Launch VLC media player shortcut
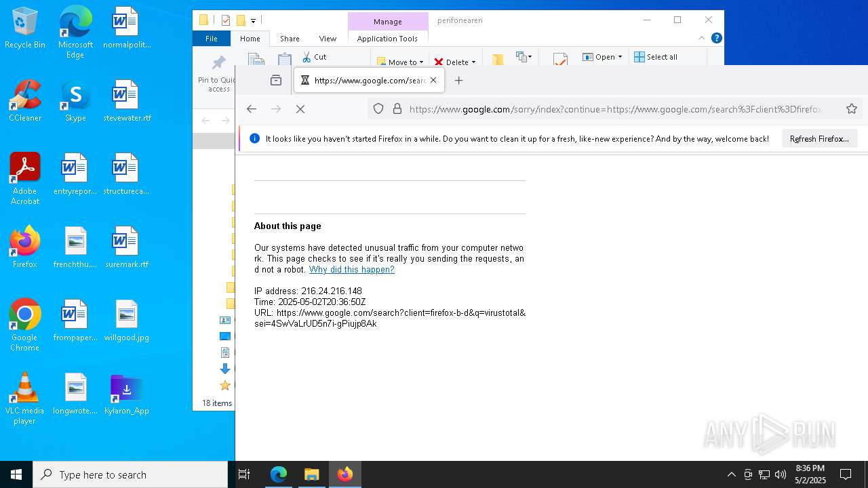 (25, 399)
